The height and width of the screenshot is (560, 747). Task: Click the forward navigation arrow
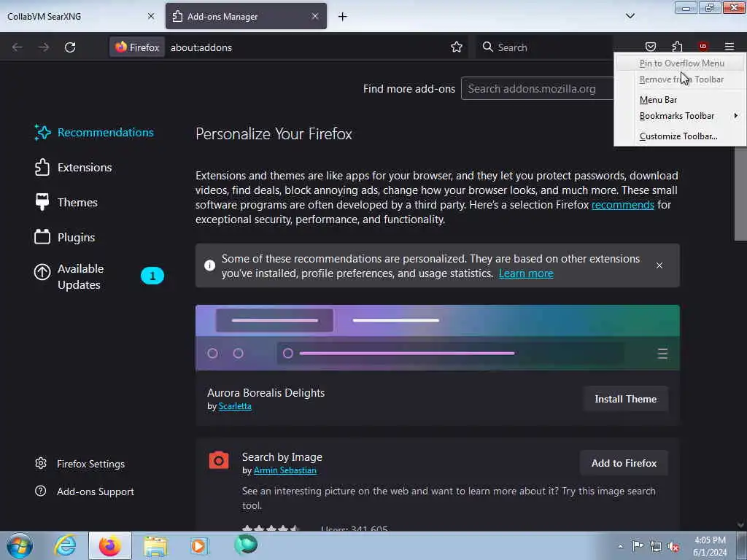point(43,47)
